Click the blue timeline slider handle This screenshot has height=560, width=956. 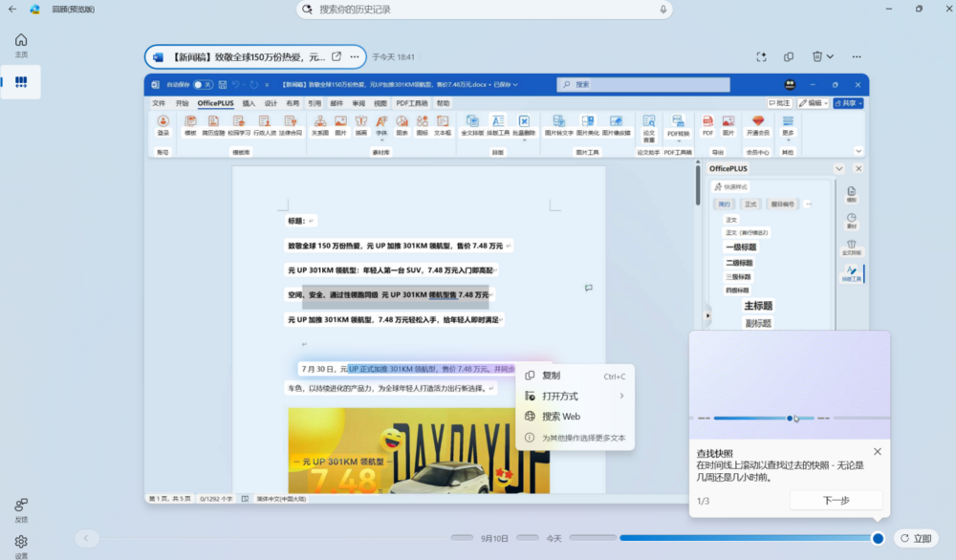click(x=878, y=538)
